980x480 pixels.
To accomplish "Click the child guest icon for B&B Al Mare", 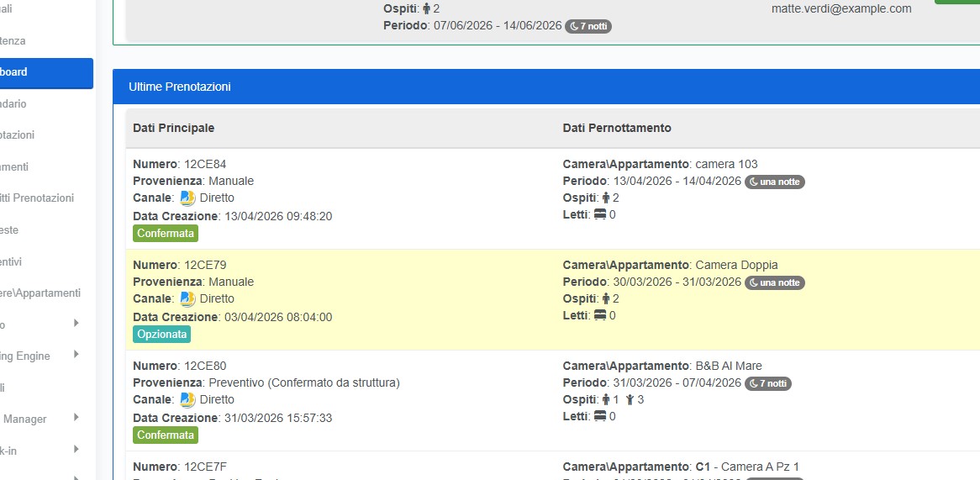I will (630, 400).
